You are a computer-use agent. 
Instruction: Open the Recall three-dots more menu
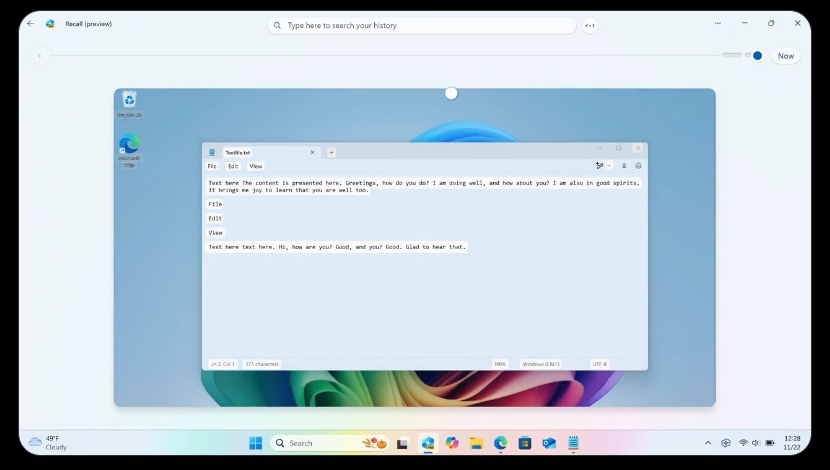718,23
